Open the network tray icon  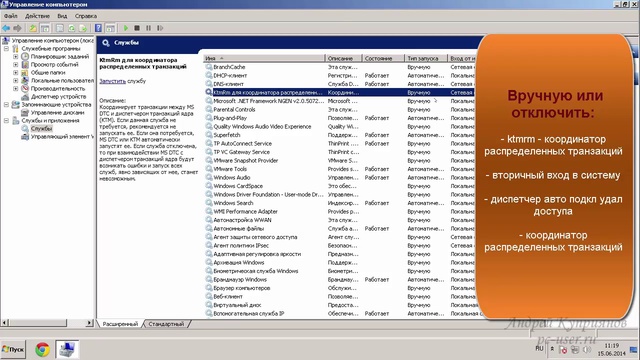(x=575, y=350)
